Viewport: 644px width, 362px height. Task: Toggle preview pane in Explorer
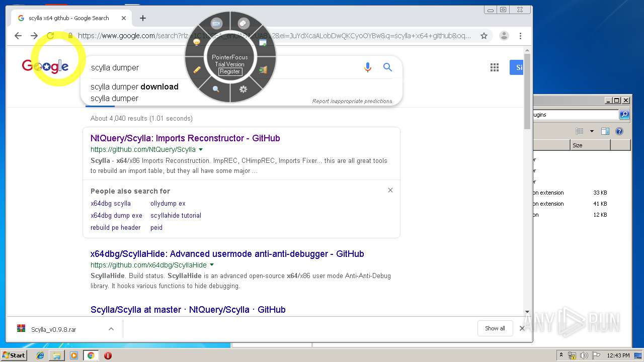605,131
